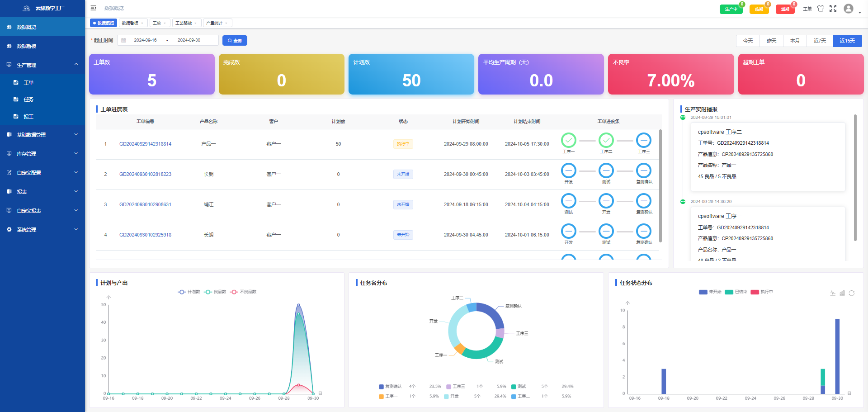The image size is (868, 412).
Task: Click end date 2024-09-30 field
Action: point(189,40)
